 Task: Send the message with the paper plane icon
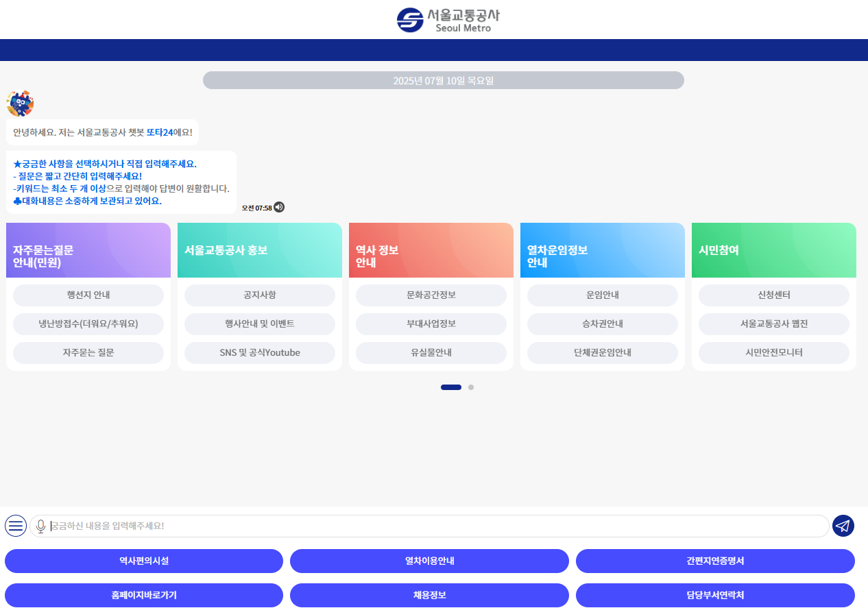[x=843, y=526]
